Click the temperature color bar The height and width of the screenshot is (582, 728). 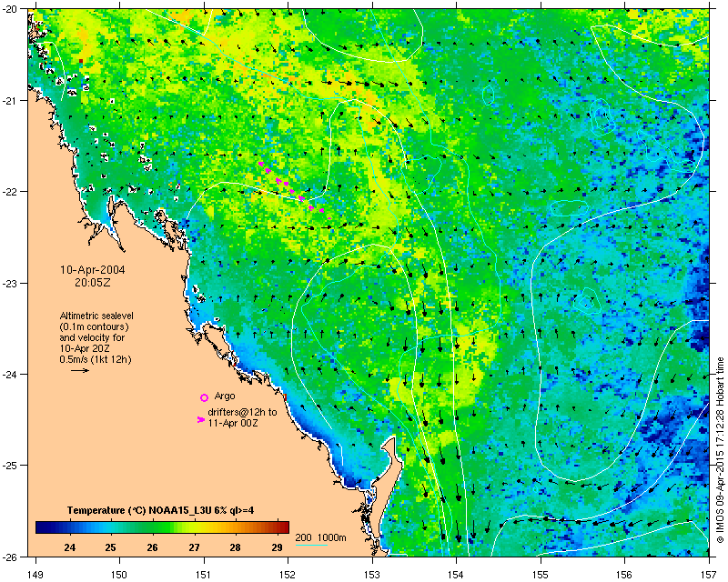click(162, 527)
